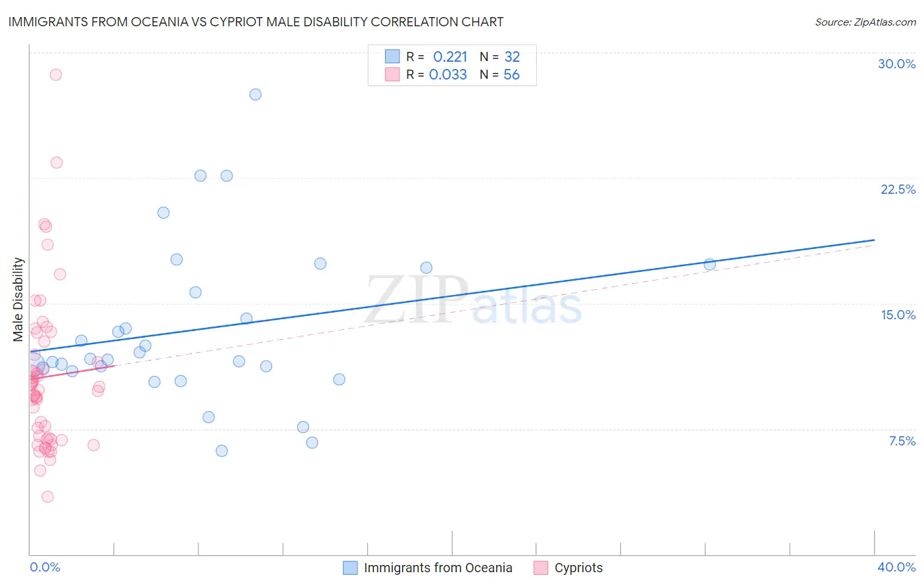Select the Cypriots legend label
Viewport: 924px width, 586px height.
coord(578,568)
